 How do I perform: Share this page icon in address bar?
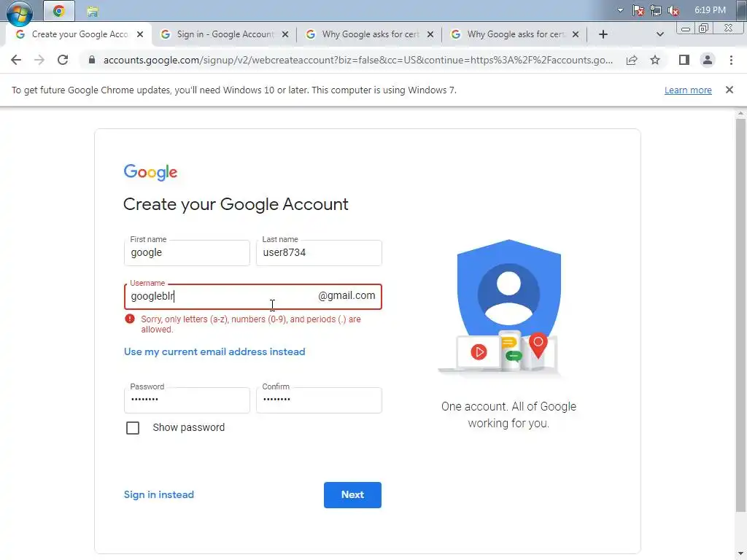tap(632, 60)
